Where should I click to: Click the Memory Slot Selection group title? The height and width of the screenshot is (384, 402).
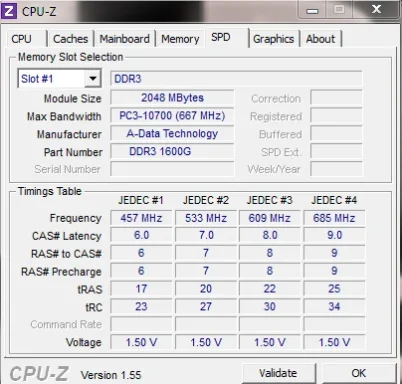pyautogui.click(x=70, y=57)
